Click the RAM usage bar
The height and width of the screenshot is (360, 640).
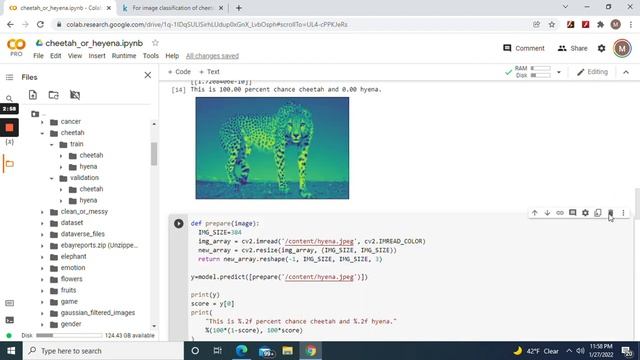(x=540, y=68)
